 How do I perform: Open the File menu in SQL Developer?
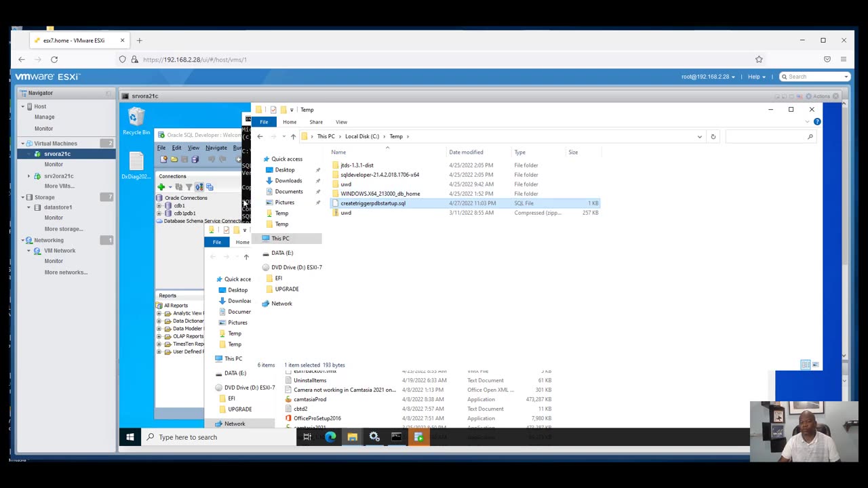pyautogui.click(x=161, y=148)
